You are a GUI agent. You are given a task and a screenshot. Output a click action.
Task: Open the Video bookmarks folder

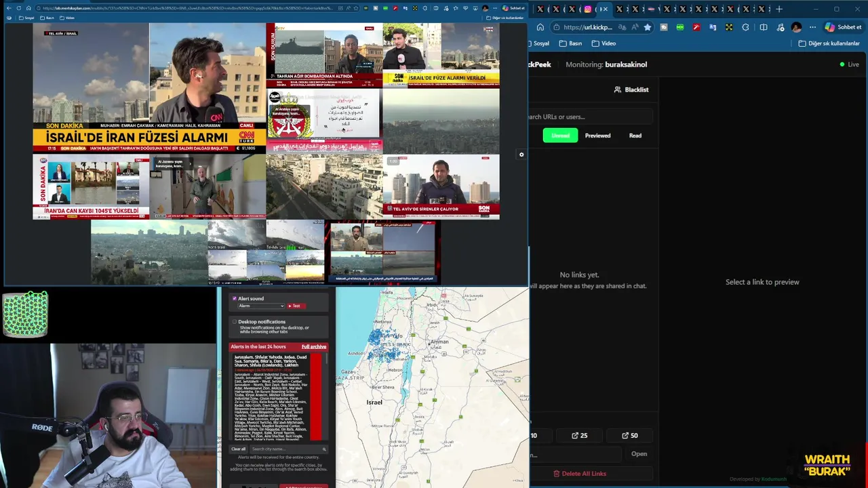pos(604,43)
